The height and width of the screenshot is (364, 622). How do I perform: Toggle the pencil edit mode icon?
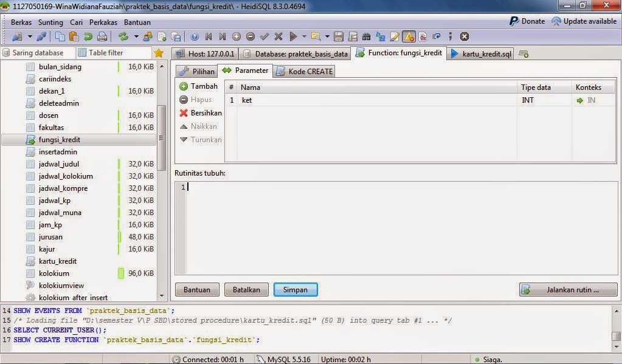(393, 36)
